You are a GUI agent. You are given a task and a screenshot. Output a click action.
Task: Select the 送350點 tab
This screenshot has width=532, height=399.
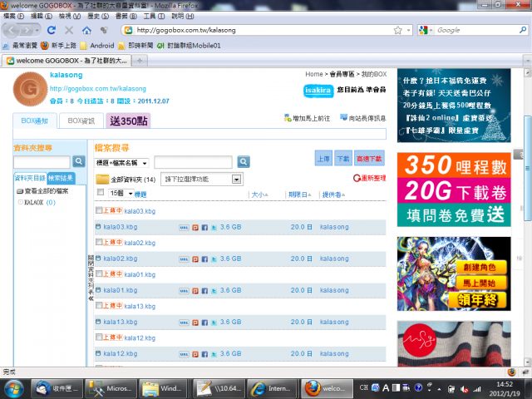(128, 121)
